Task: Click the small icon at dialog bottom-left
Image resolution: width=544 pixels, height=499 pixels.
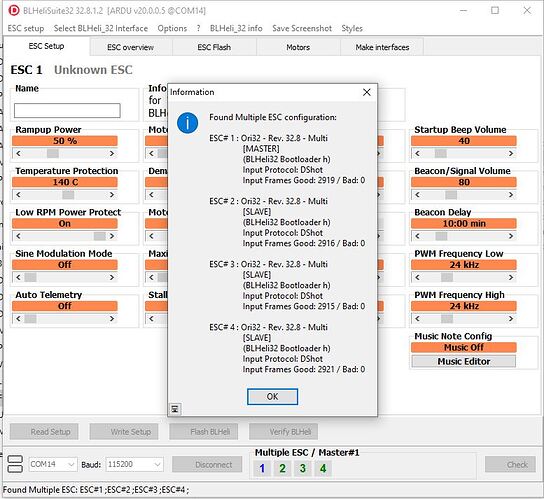Action: pos(175,409)
